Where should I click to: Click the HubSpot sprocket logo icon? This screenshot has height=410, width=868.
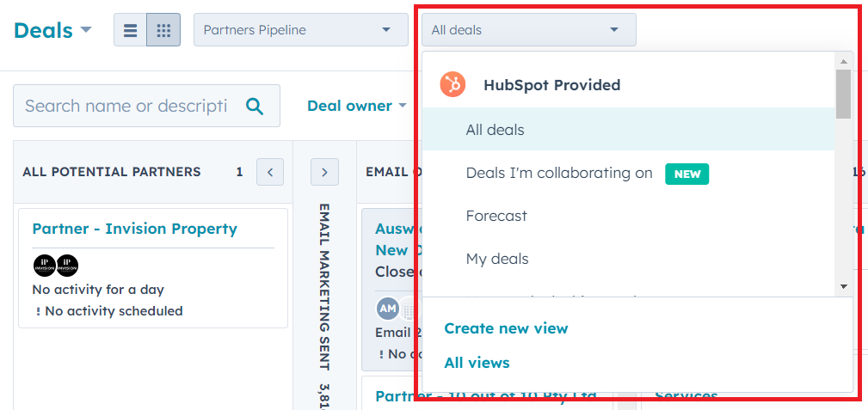452,84
